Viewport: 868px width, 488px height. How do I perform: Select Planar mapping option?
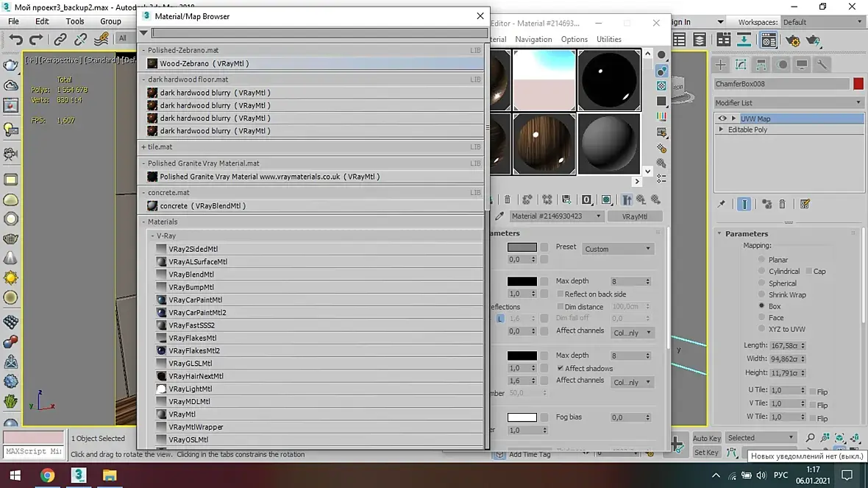point(762,259)
